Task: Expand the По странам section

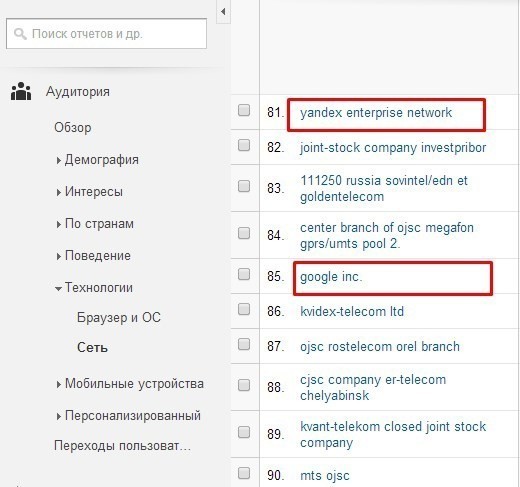Action: pyautogui.click(x=95, y=224)
